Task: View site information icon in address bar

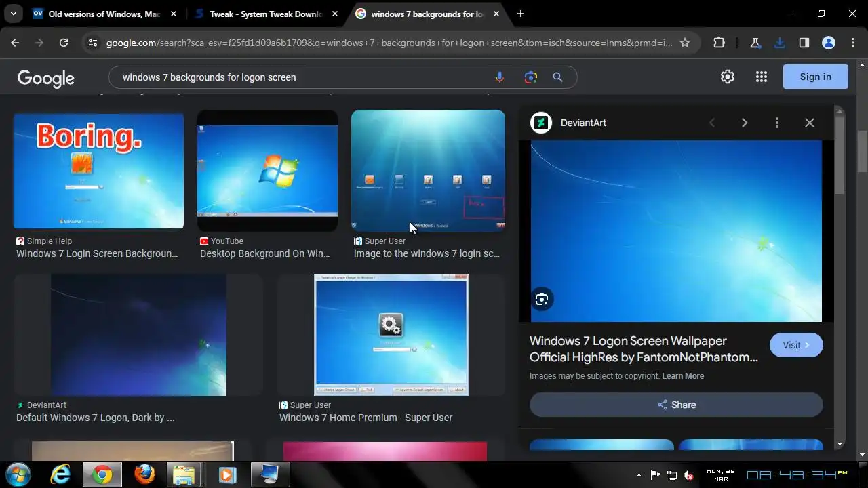Action: 93,43
